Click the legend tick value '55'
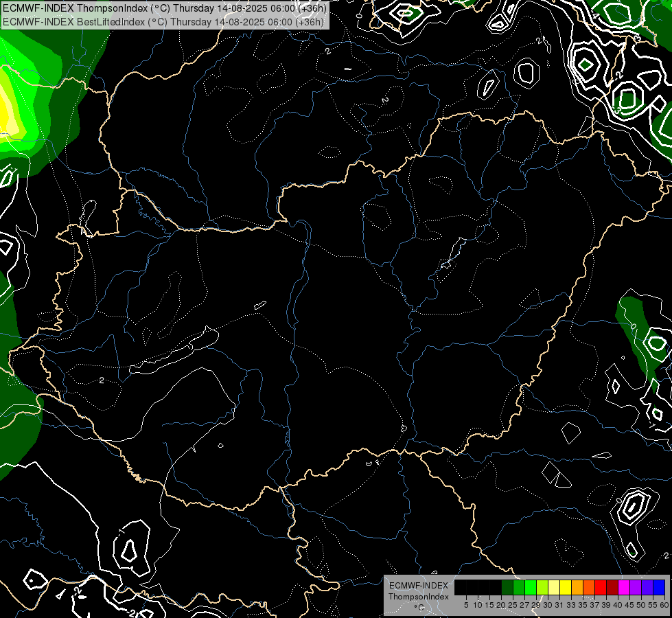 (x=653, y=605)
